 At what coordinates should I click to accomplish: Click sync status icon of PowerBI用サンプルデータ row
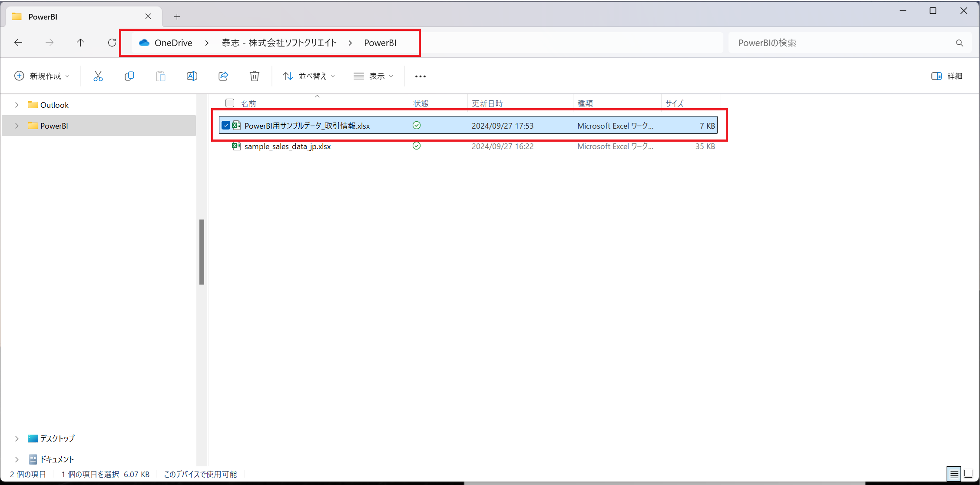(x=417, y=125)
